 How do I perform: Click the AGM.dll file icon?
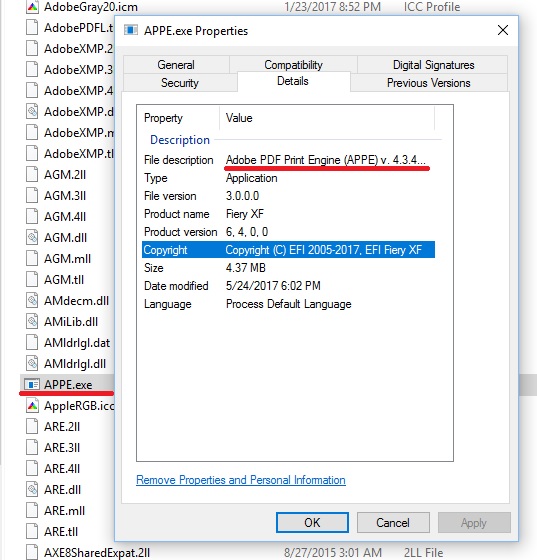[32, 238]
